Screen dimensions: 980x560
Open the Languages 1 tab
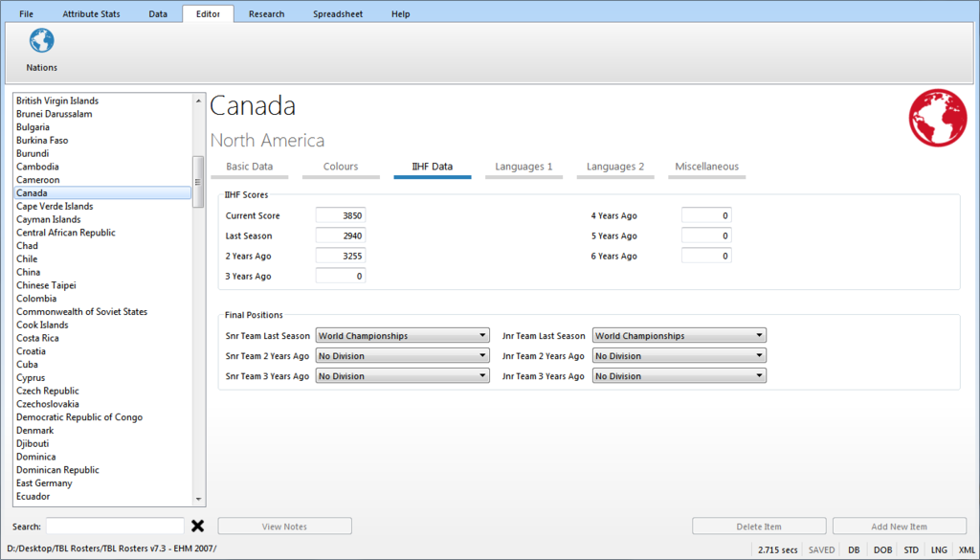click(x=523, y=168)
